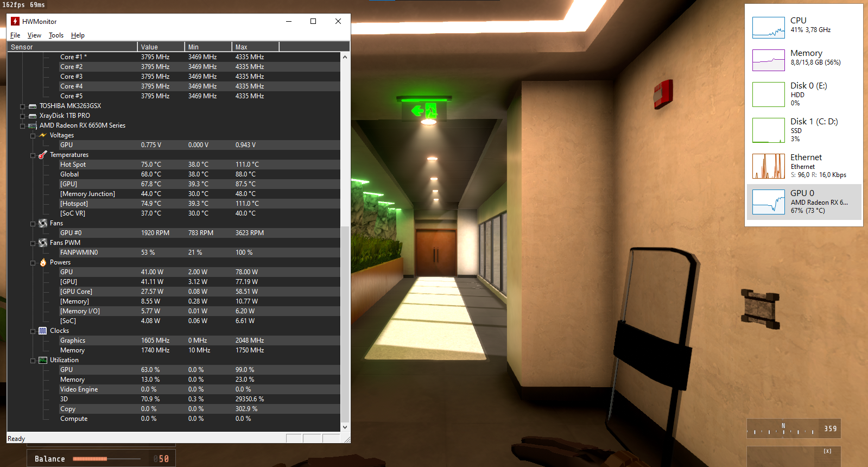
Task: Collapse the Fans group
Action: [x=33, y=224]
